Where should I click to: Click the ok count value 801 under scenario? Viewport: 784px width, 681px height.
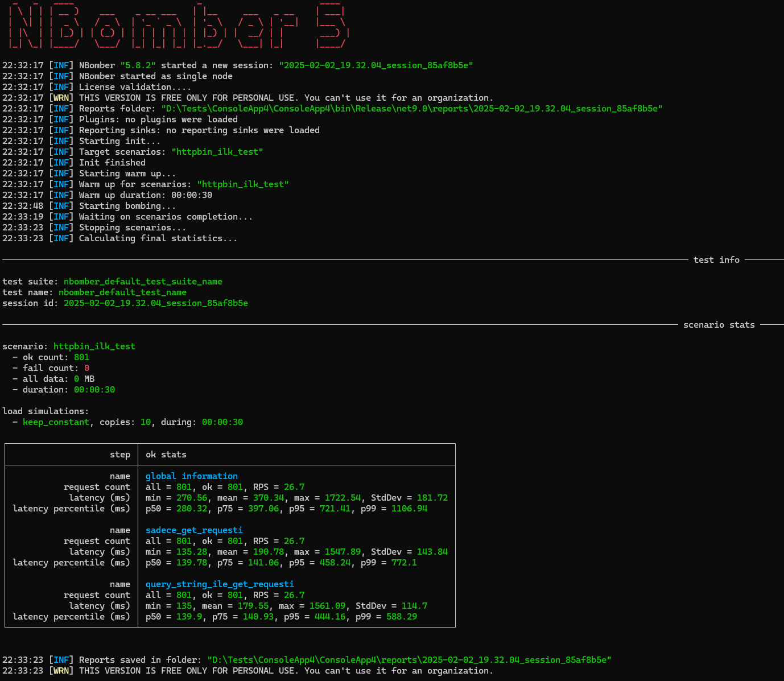pos(81,357)
